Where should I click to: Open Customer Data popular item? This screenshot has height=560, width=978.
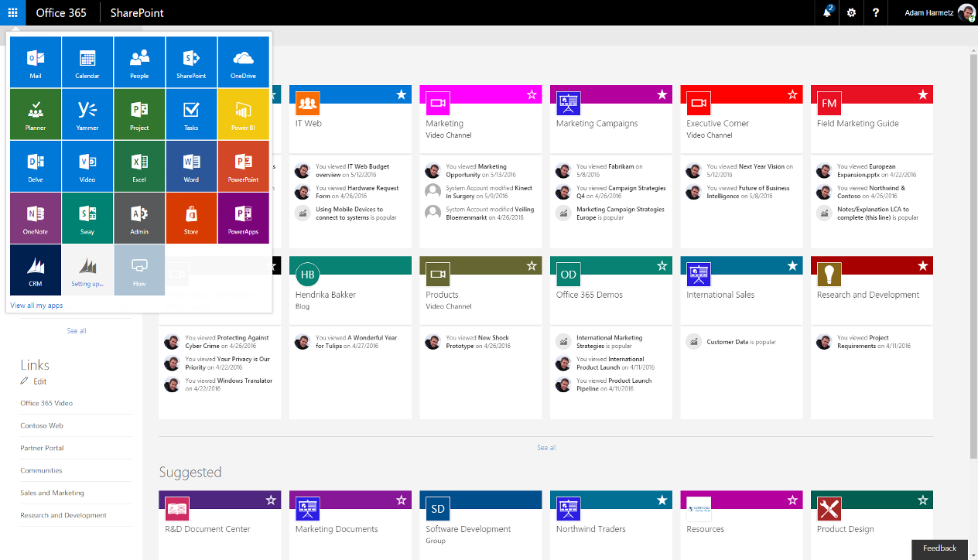click(x=730, y=342)
